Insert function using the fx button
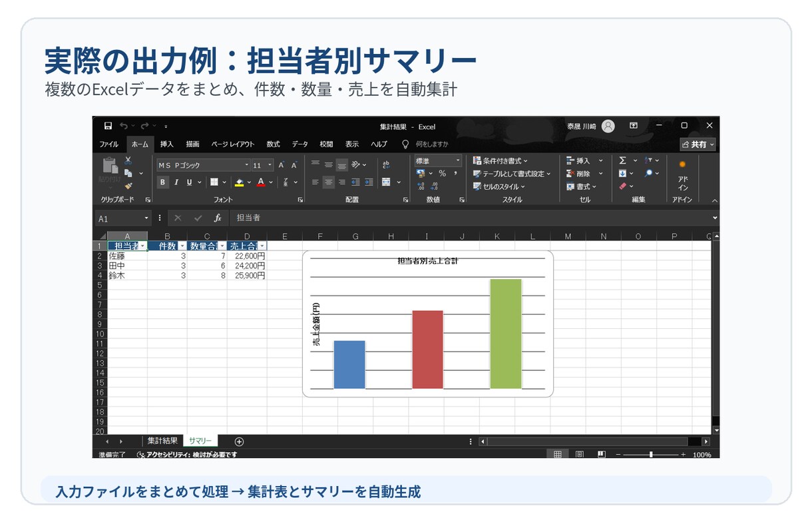The height and width of the screenshot is (522, 812). [217, 218]
